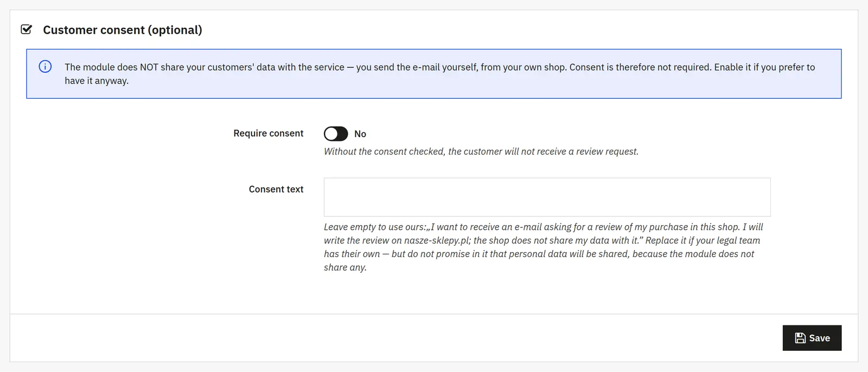This screenshot has height=372, width=868.
Task: Click the "No" state label next to the switch
Action: pos(360,134)
